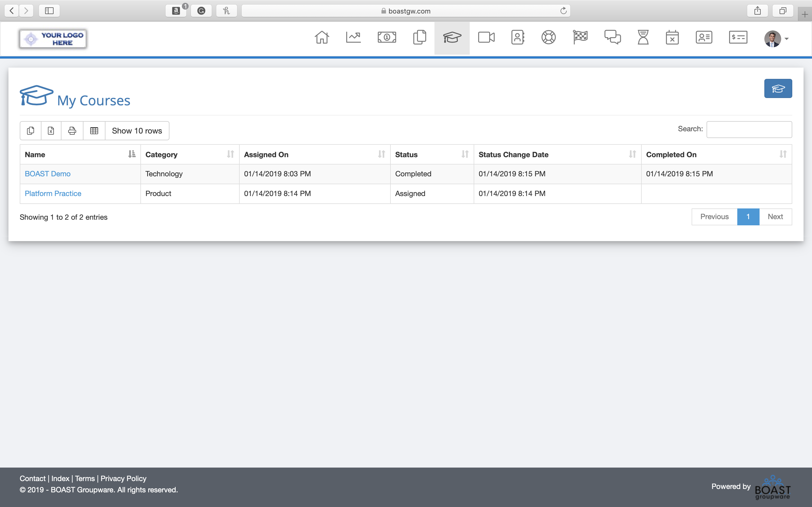This screenshot has height=507, width=812.
Task: Open the chat bubbles icon
Action: 612,37
